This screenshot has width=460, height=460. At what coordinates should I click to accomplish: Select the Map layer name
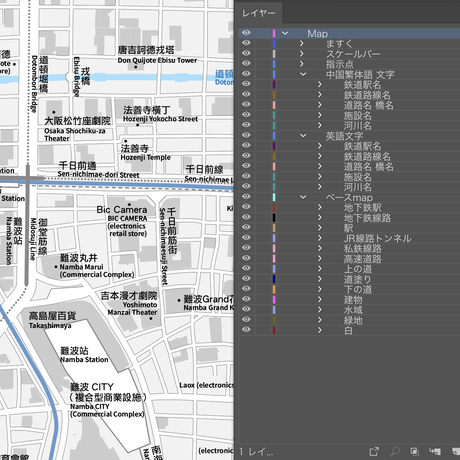317,33
